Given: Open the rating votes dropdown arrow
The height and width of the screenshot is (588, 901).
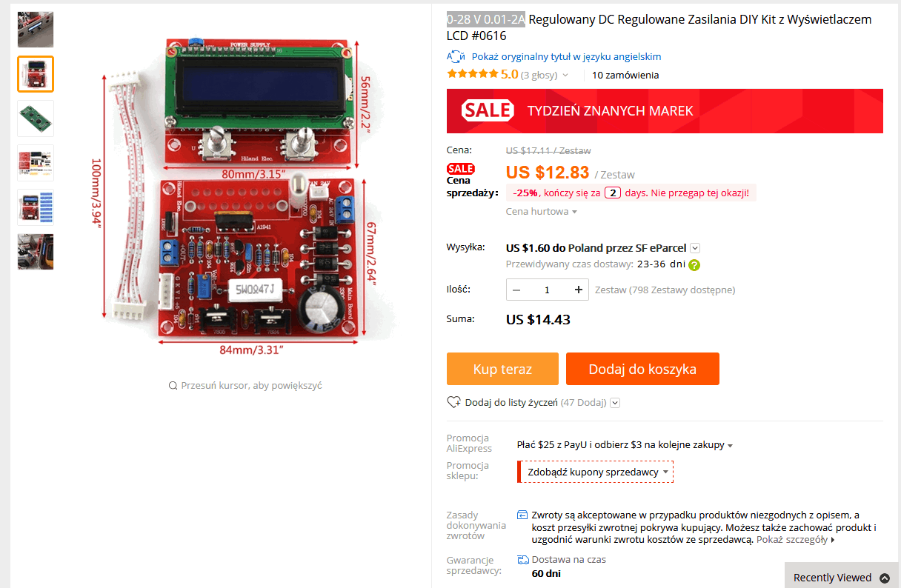Looking at the screenshot, I should click(x=565, y=76).
